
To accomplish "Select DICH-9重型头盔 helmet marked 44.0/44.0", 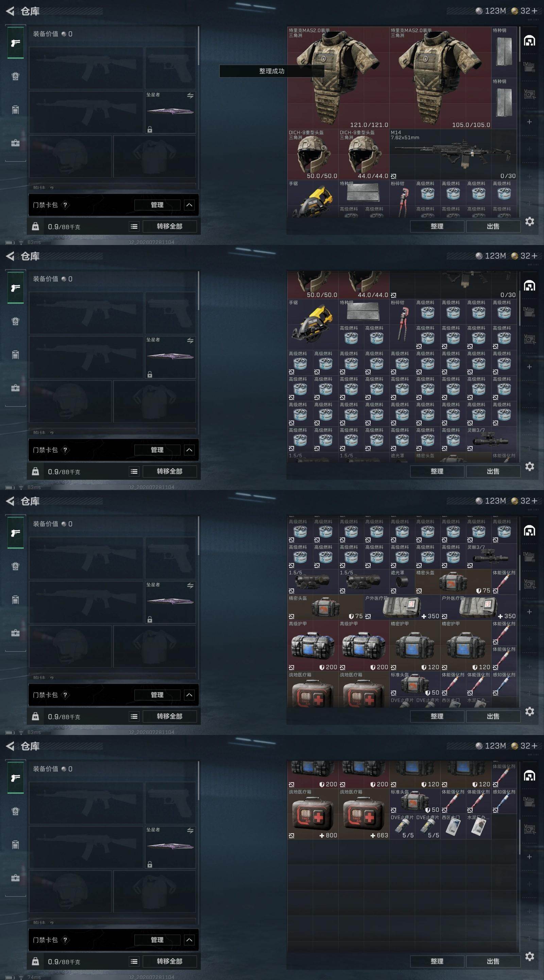I will (364, 154).
